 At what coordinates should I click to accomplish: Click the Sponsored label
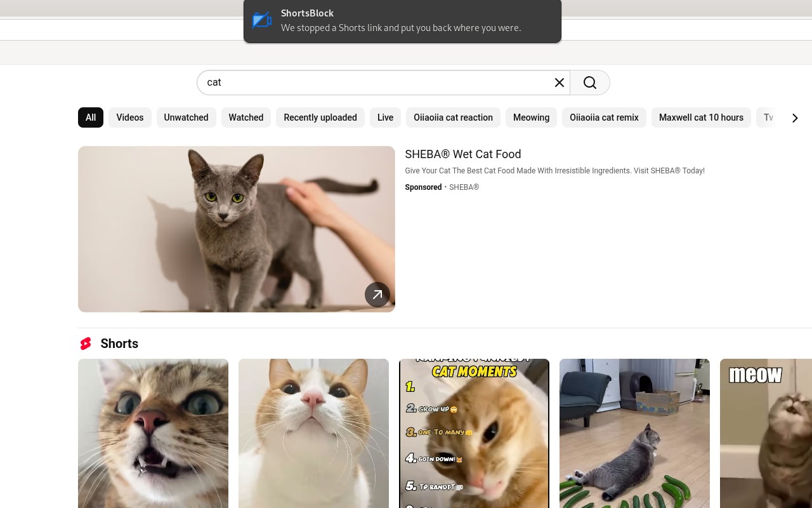click(x=423, y=187)
